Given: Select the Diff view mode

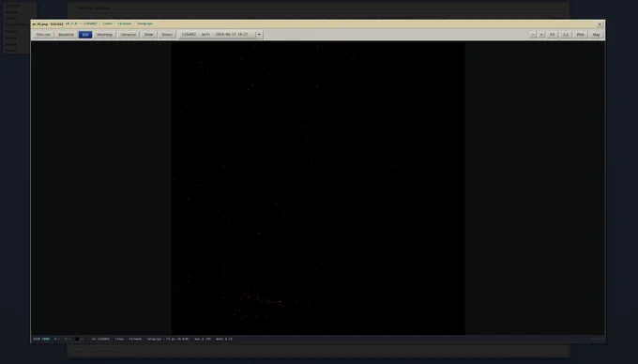Looking at the screenshot, I should coord(85,35).
